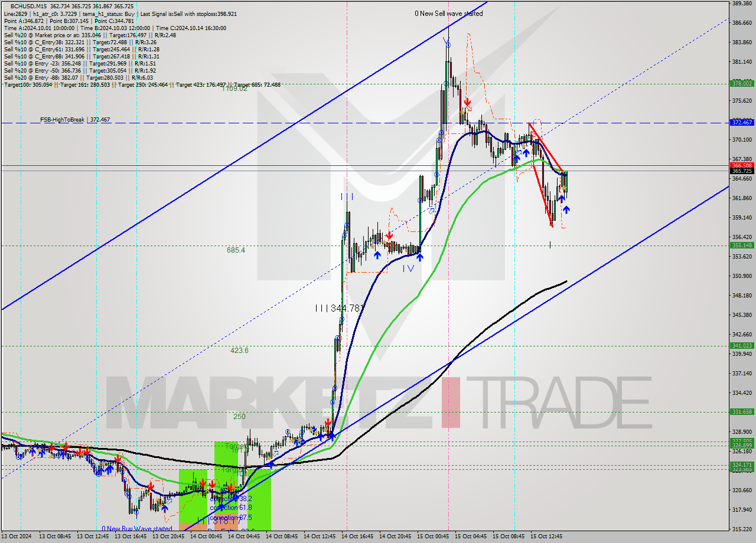Image resolution: width=756 pixels, height=543 pixels.
Task: Click the '14 Oct 00:45' time axis label
Action: 207,537
